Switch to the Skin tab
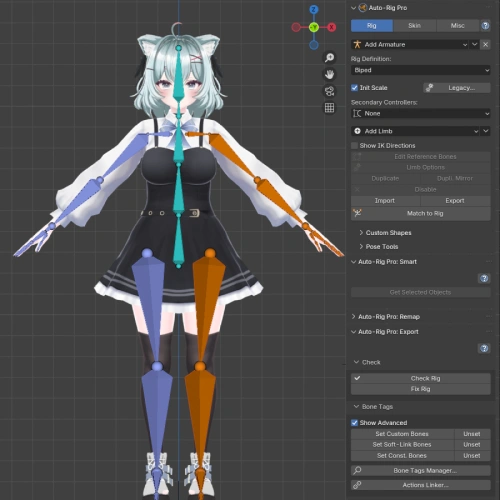Viewport: 500px width, 500px height. point(414,26)
